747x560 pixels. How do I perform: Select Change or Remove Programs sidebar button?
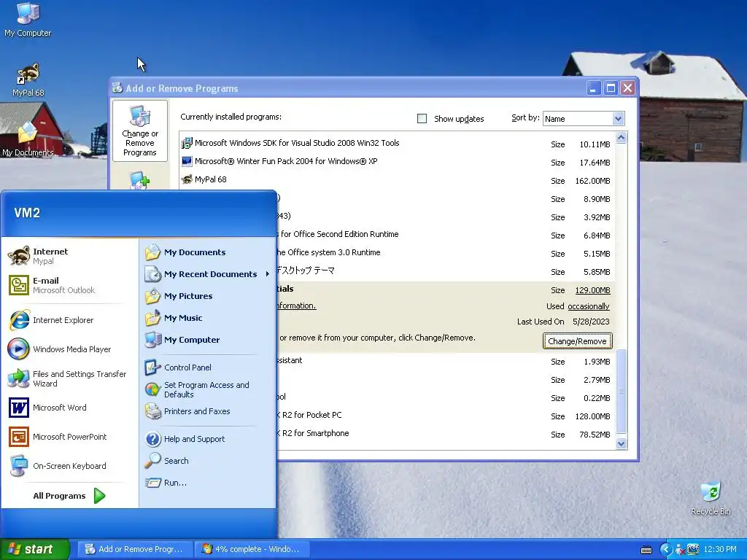[x=140, y=131]
